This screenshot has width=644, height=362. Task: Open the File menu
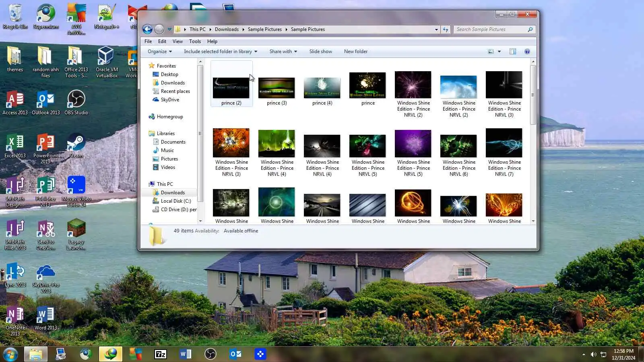pos(148,41)
